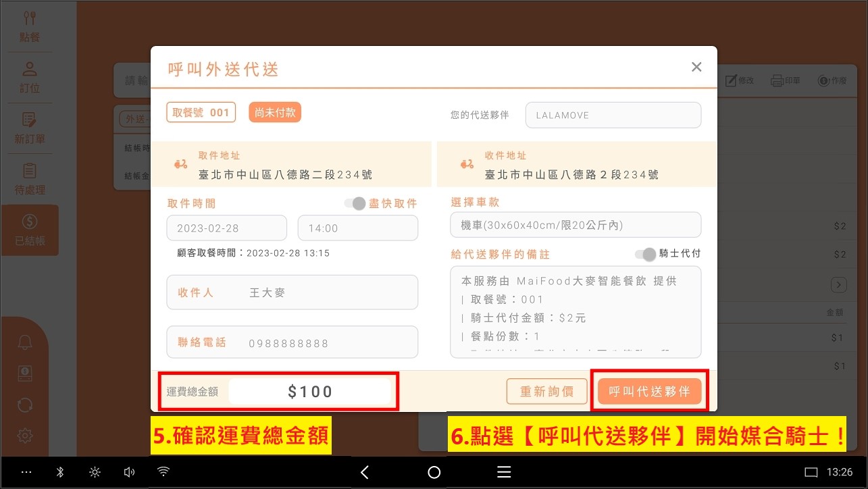Click the sync refresh icon in sidebar
Screen dimensions: 868x489
(25, 405)
